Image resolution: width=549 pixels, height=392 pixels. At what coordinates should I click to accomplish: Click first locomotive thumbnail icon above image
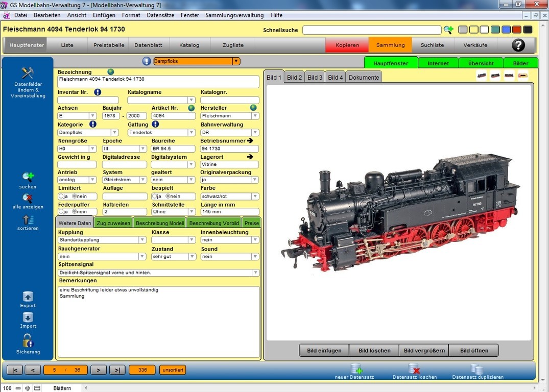(482, 75)
